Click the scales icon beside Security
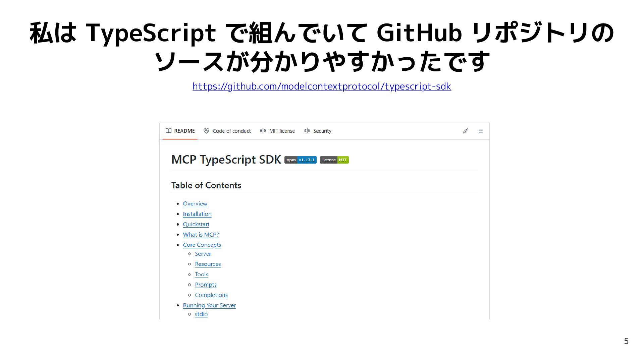The height and width of the screenshot is (362, 644). [x=307, y=131]
